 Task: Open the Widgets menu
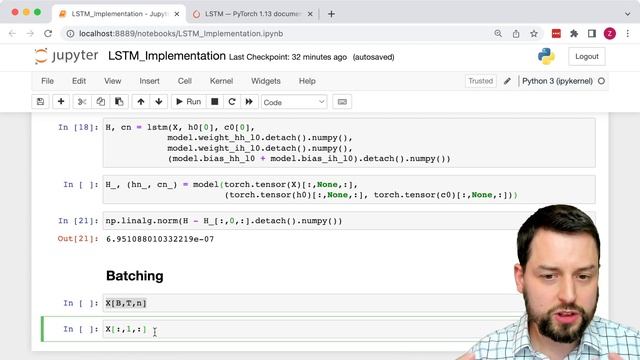pyautogui.click(x=266, y=81)
